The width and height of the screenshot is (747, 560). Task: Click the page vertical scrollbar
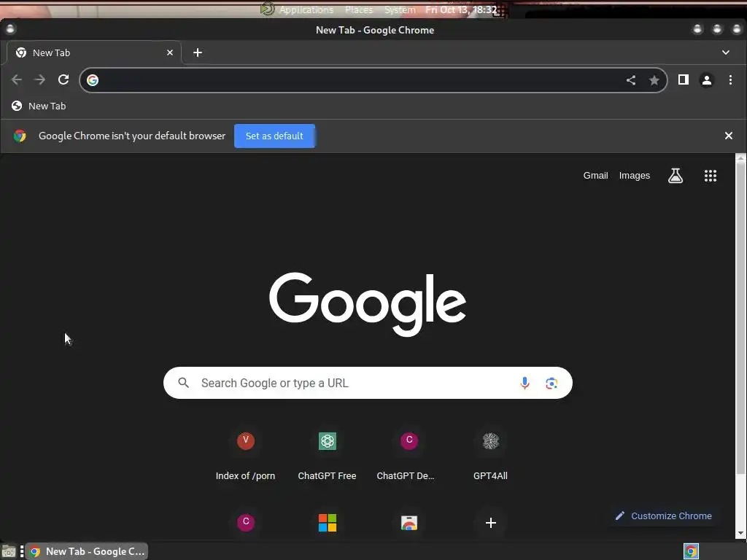pos(740,319)
